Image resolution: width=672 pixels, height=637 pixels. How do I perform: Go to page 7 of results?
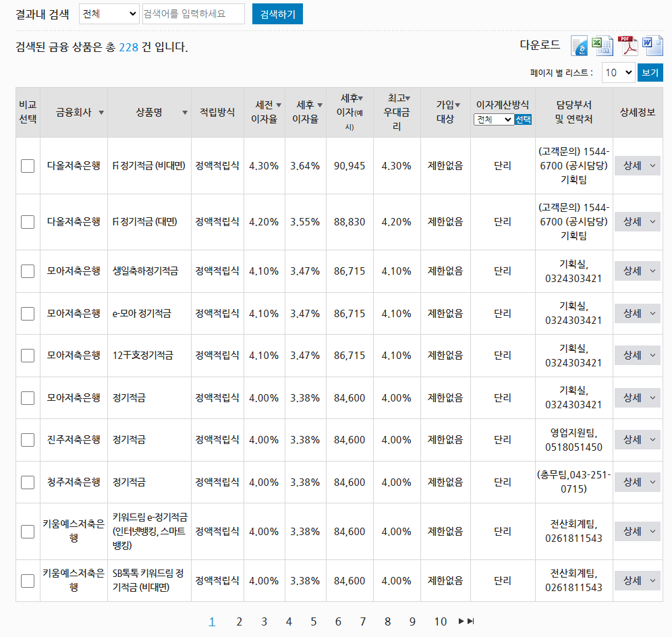pyautogui.click(x=363, y=621)
